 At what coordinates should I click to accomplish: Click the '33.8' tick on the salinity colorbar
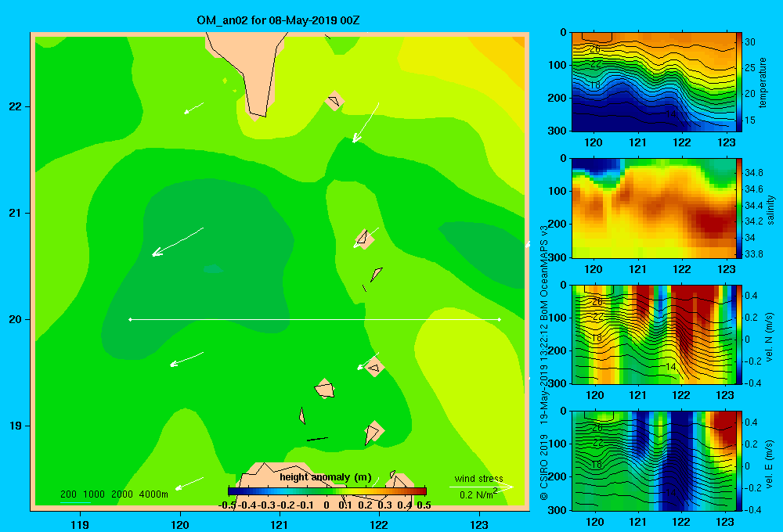[753, 253]
